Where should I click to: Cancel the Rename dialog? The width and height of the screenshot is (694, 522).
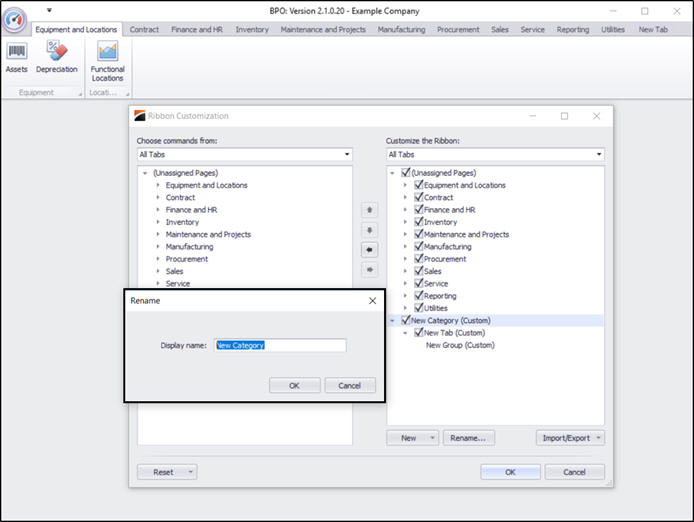pyautogui.click(x=350, y=386)
